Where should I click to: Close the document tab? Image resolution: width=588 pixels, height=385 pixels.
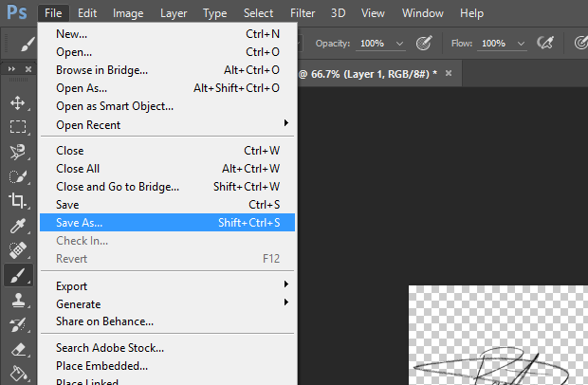[x=449, y=73]
